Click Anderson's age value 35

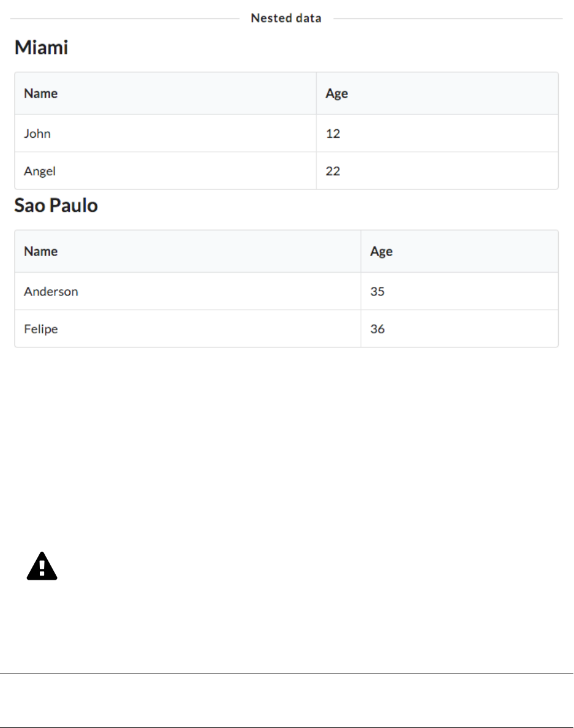(377, 292)
